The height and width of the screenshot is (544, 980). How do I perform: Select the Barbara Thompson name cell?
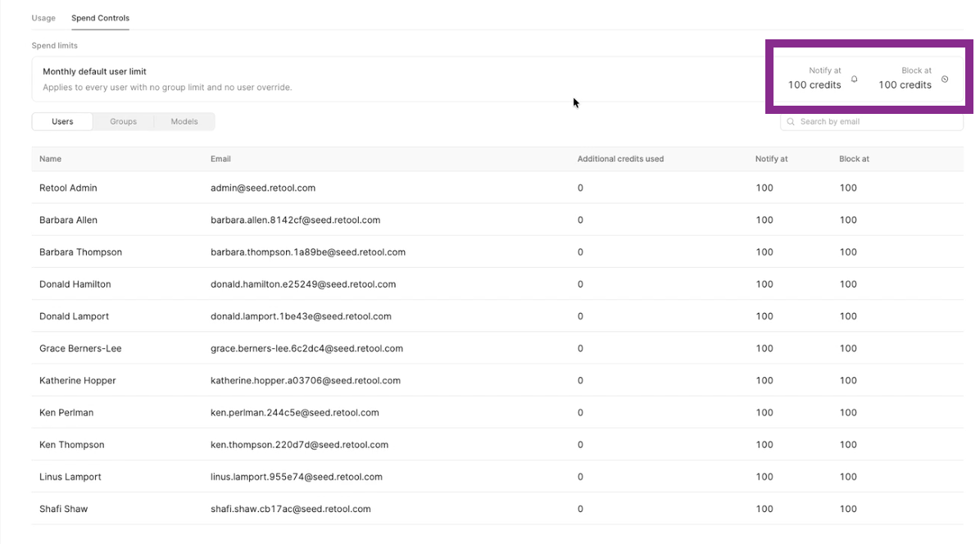pos(80,252)
